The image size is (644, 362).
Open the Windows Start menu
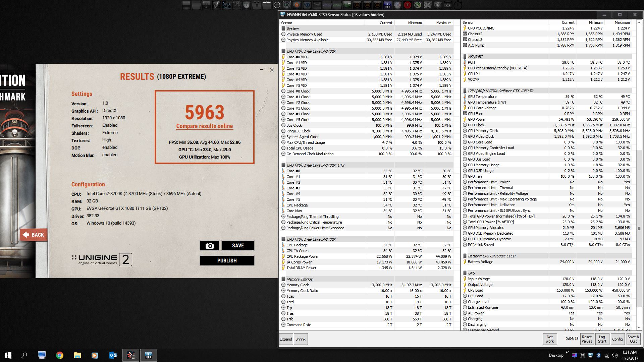click(x=8, y=355)
